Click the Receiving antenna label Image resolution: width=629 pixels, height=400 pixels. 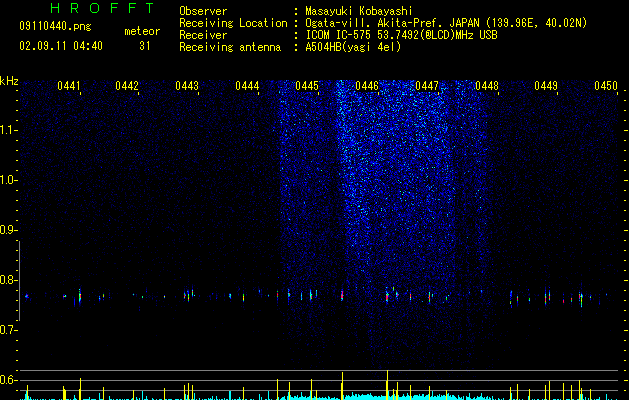(230, 47)
